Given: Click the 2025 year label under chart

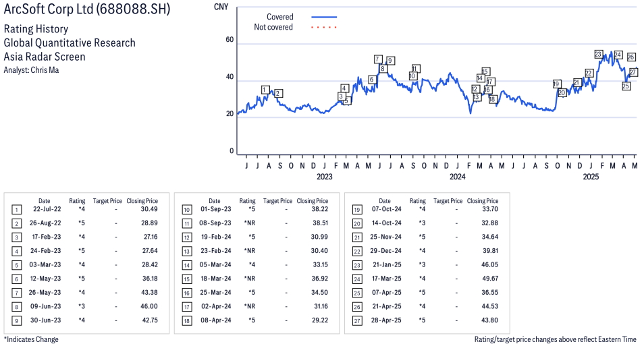Looking at the screenshot, I should (591, 177).
